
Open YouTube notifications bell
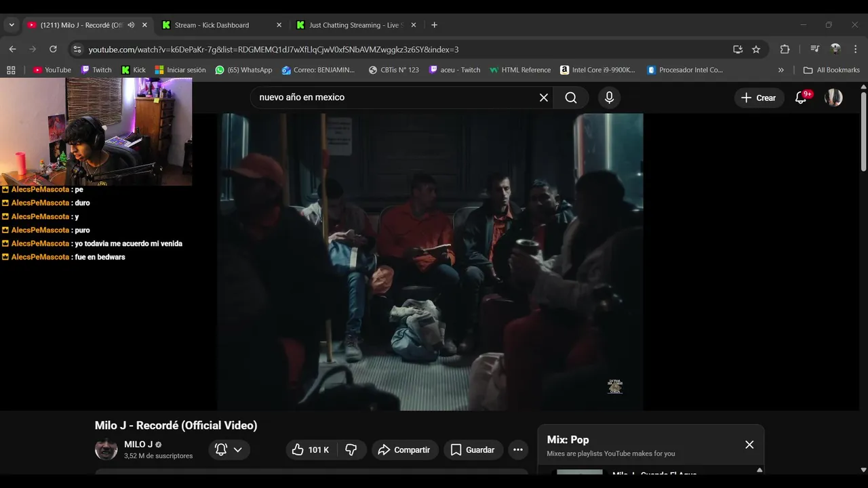click(802, 98)
